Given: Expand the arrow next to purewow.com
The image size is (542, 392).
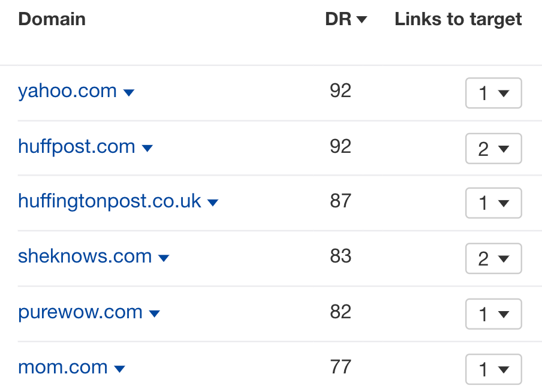Looking at the screenshot, I should 154,313.
